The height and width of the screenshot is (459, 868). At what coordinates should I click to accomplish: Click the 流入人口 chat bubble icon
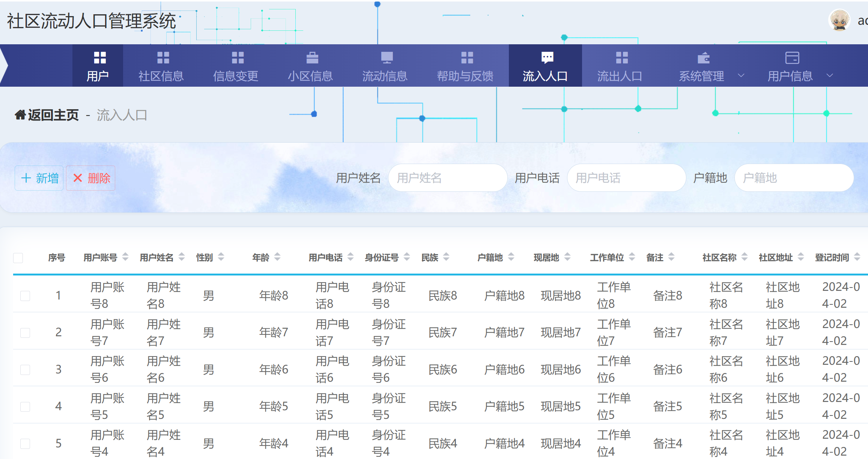coord(548,58)
